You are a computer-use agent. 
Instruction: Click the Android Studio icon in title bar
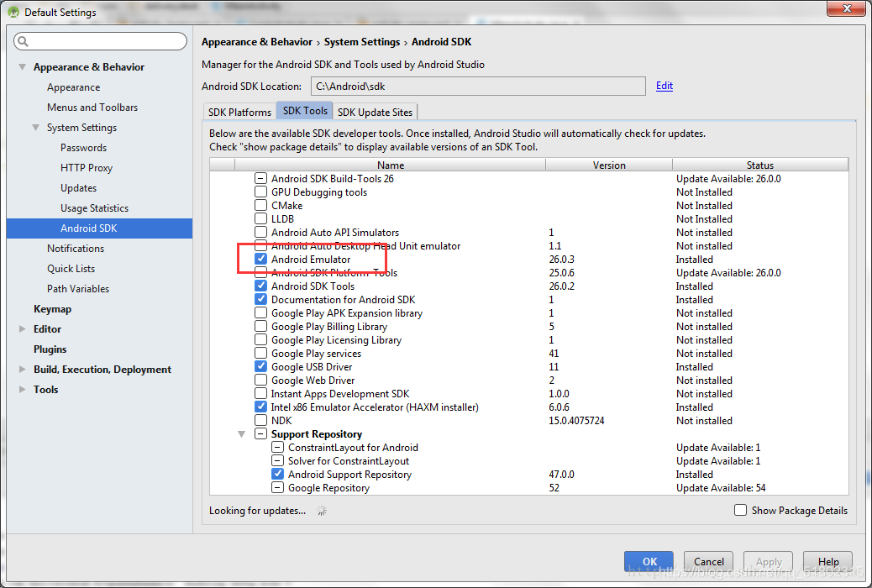tap(13, 13)
